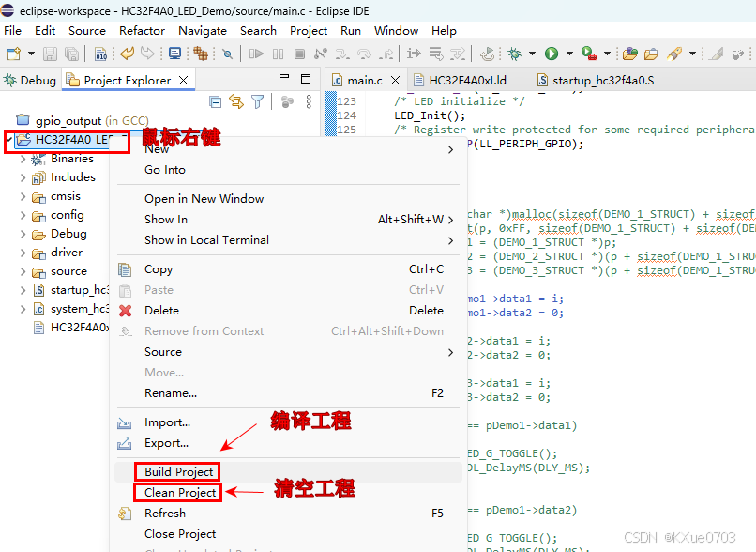The image size is (756, 552).
Task: Open the Refactor menu
Action: tap(143, 30)
